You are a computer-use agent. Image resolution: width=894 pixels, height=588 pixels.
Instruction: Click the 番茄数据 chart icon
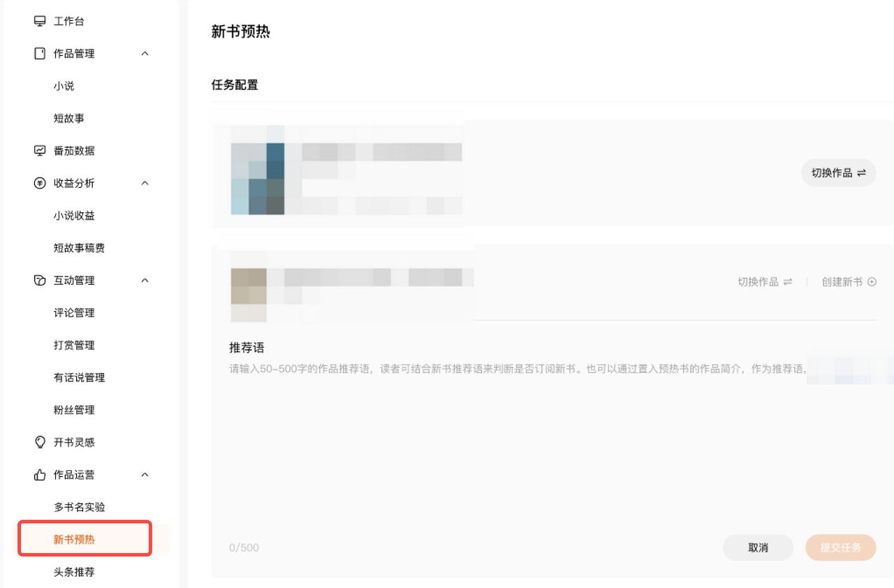click(40, 151)
